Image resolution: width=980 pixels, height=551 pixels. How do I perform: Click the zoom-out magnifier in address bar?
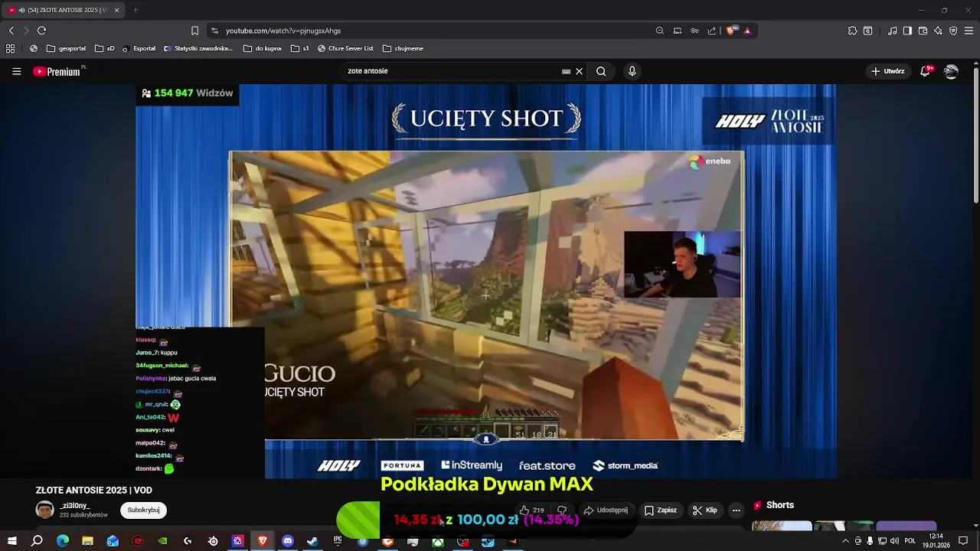click(x=660, y=31)
